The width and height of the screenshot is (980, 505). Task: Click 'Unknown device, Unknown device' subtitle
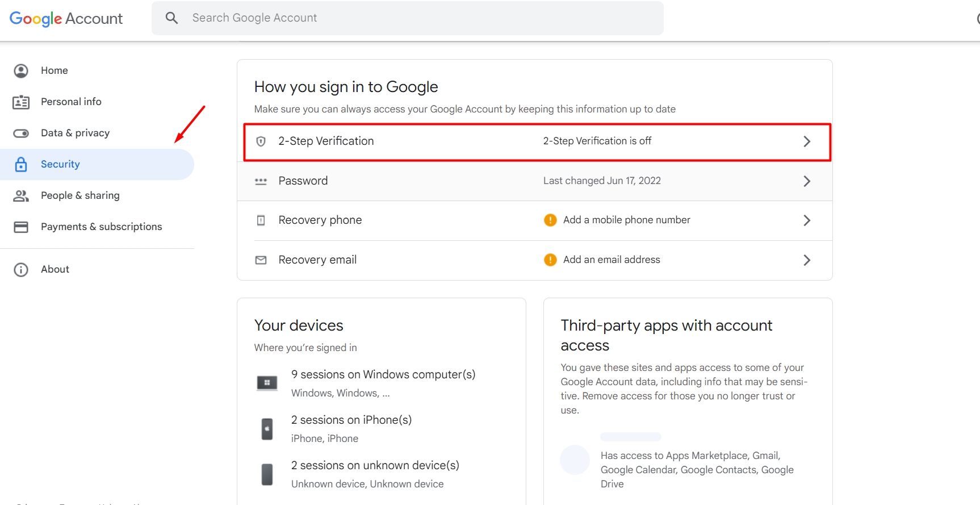[x=367, y=484]
